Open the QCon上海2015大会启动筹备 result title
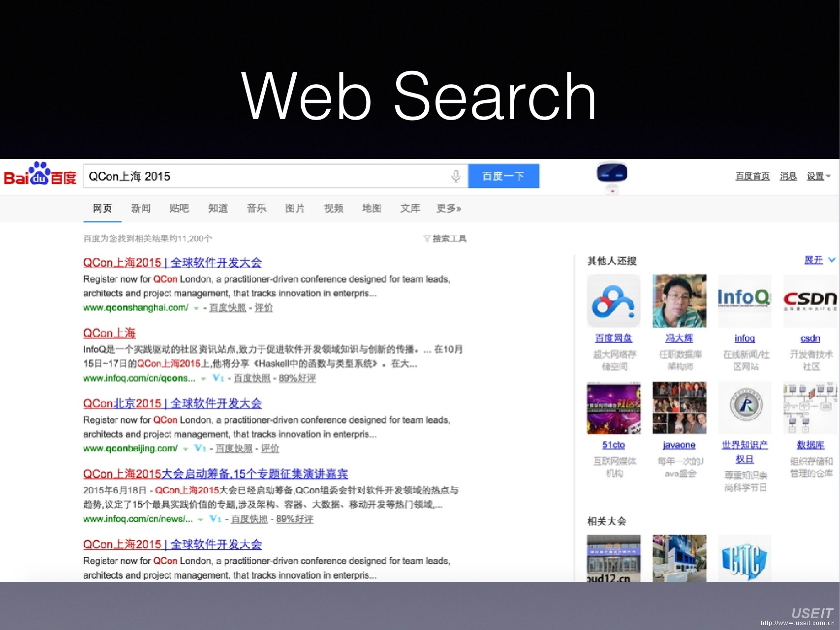Viewport: 840px width, 630px height. tap(216, 474)
